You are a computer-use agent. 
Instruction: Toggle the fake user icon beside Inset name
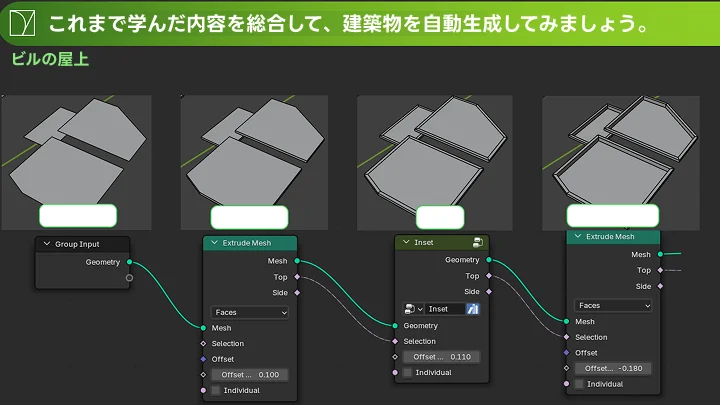click(x=474, y=309)
